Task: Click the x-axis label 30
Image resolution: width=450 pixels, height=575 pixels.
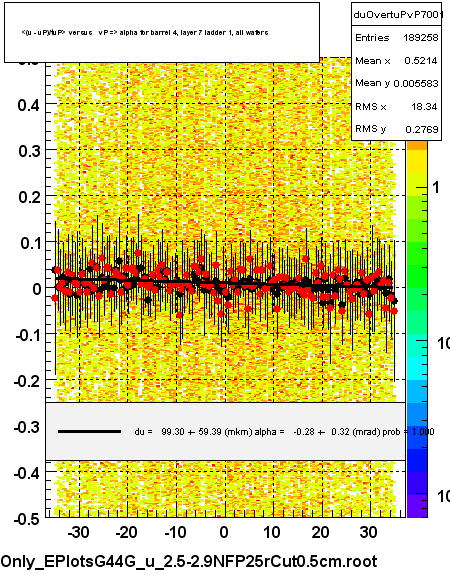Action: (x=369, y=532)
